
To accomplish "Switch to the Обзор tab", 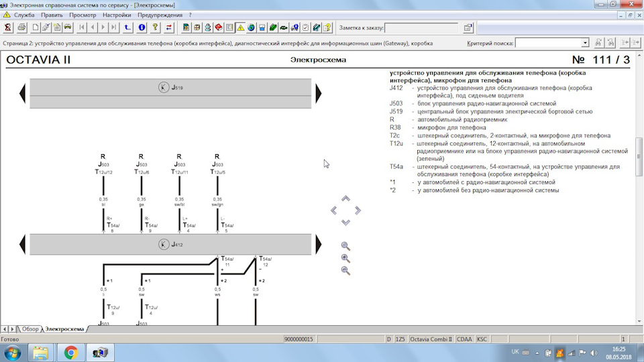I will pos(30,329).
